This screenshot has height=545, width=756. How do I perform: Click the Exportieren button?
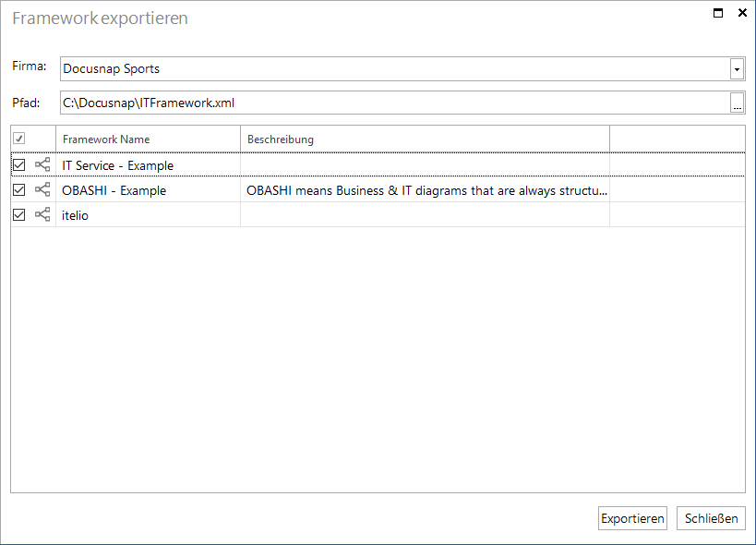632,518
